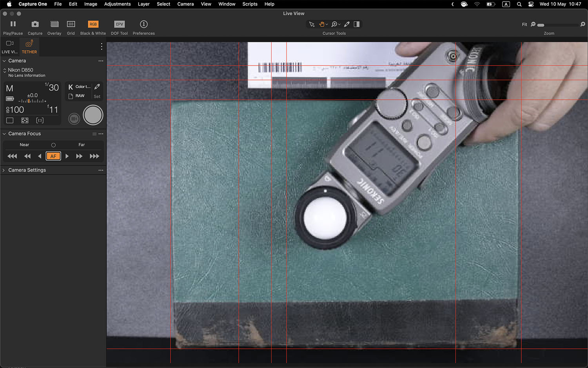Open zoom cursor tool dropdown arrow
This screenshot has width=588, height=368.
(x=339, y=24)
